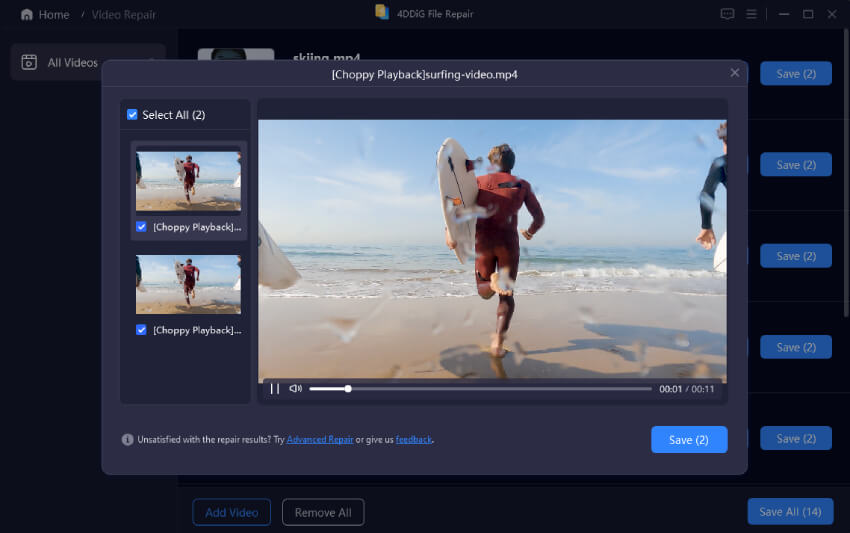
Task: Go to Video Repair in the breadcrumb
Action: coord(123,15)
